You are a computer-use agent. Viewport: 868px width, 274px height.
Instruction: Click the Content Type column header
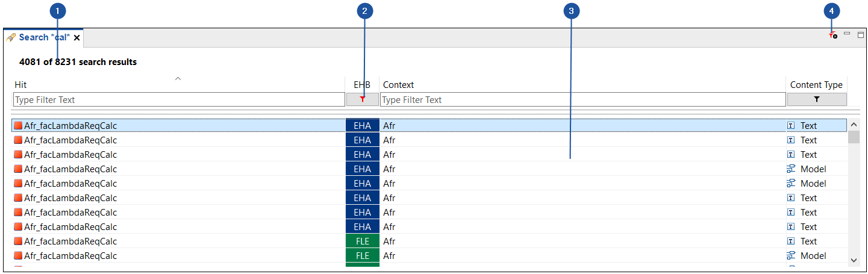click(x=816, y=85)
